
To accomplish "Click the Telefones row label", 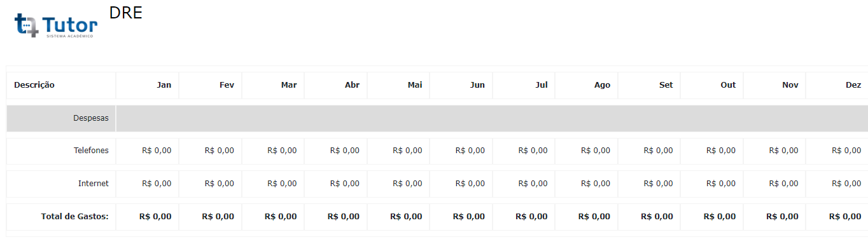I will pos(91,151).
